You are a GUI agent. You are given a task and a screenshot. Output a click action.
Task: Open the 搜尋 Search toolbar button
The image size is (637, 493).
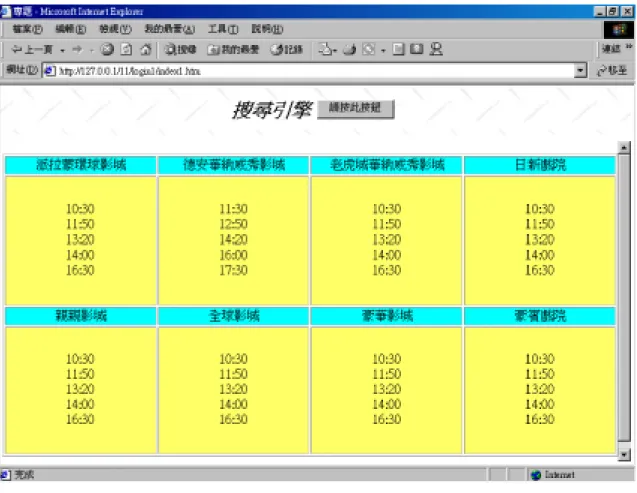click(180, 50)
